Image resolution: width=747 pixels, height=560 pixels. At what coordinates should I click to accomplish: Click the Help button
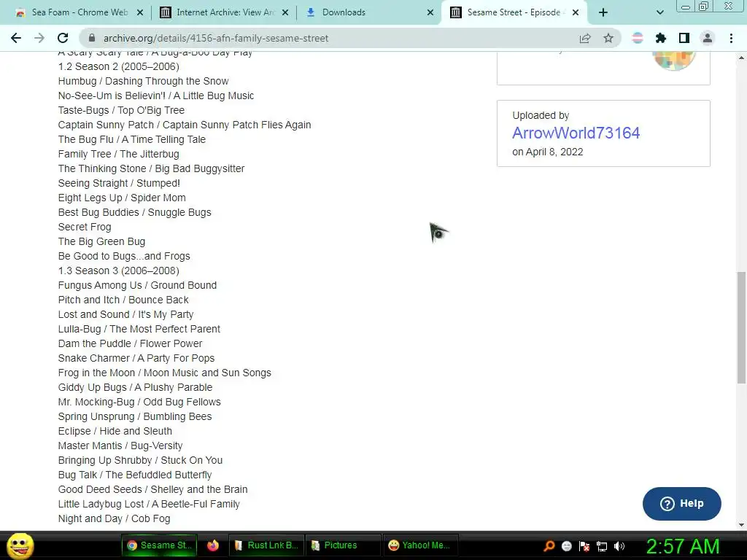point(682,504)
